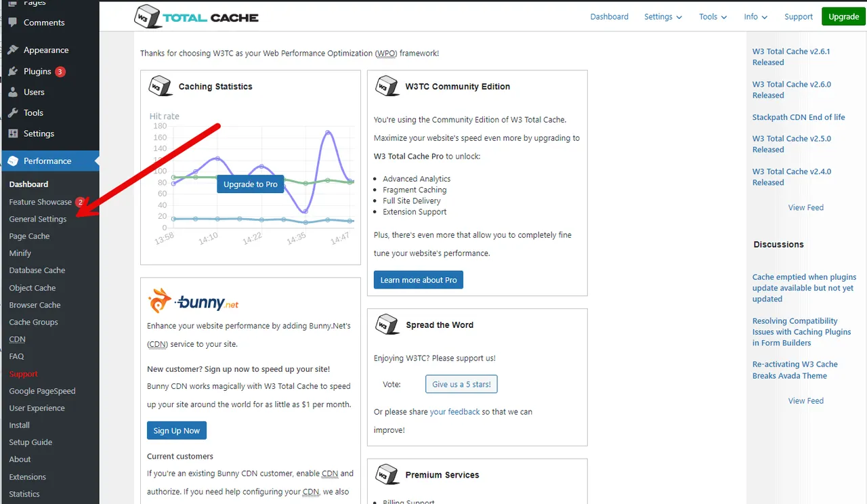Open the W3 Total Cache v2.6.1 Released link
This screenshot has height=504, width=867.
(791, 57)
